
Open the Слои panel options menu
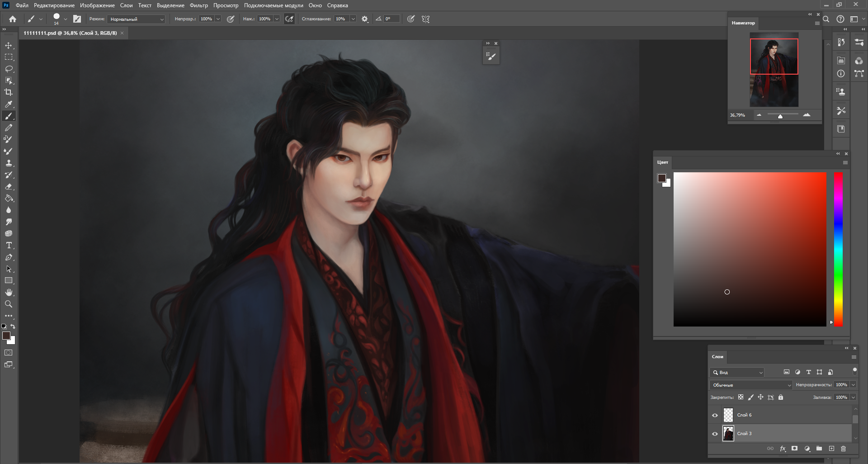click(854, 357)
